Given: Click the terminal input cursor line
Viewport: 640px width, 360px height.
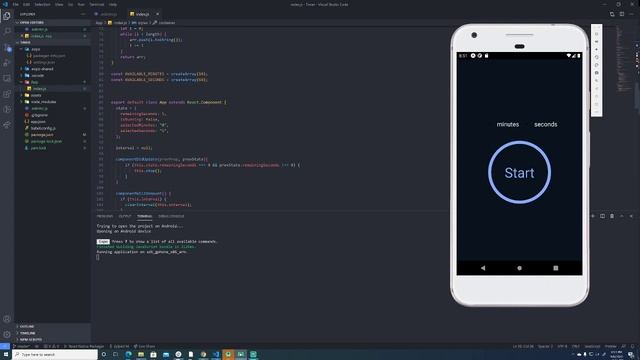Looking at the screenshot, I should click(98, 257).
